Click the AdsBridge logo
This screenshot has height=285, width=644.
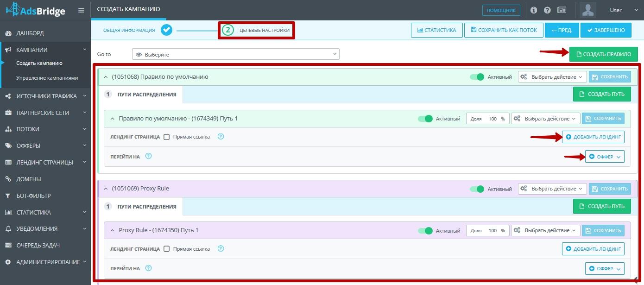tap(35, 9)
